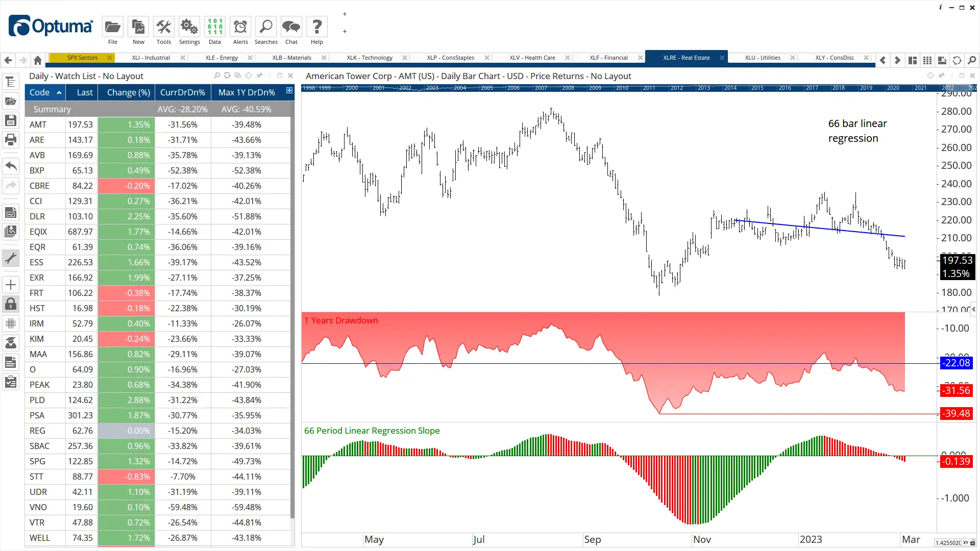This screenshot has width=980, height=551.
Task: Click the 66 bar linear regression annotation
Action: (x=857, y=131)
